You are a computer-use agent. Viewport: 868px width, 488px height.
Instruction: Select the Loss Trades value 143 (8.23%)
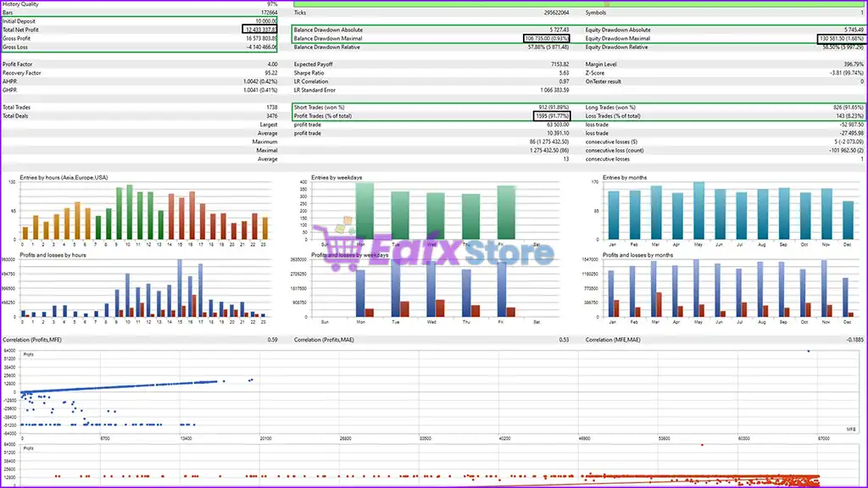click(850, 116)
